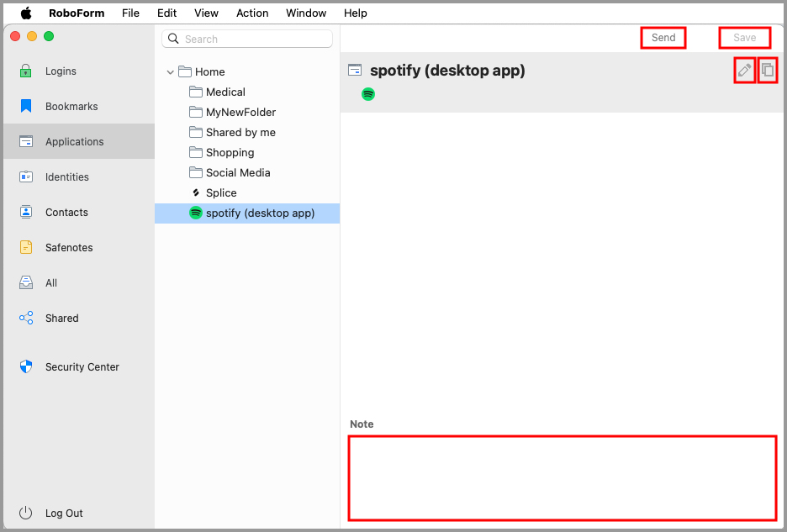Click the Security Center shield icon
This screenshot has width=787, height=532.
[25, 367]
